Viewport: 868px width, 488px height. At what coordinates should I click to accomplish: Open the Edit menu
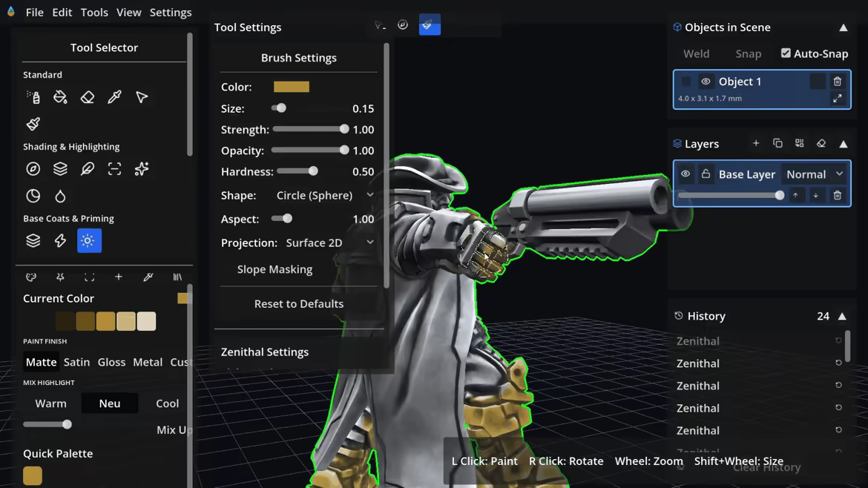click(x=62, y=12)
